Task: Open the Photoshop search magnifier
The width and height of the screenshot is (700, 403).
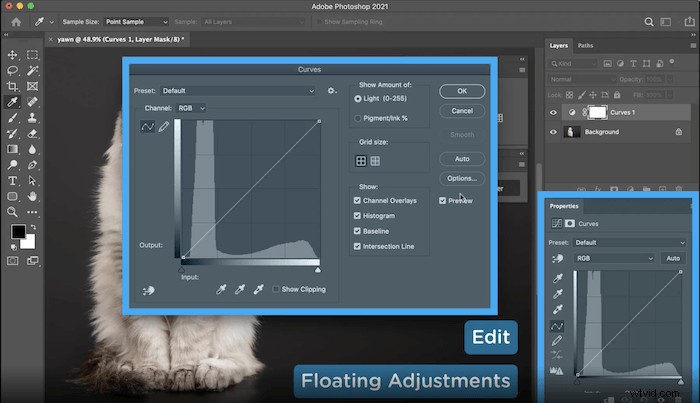Action: tap(649, 22)
